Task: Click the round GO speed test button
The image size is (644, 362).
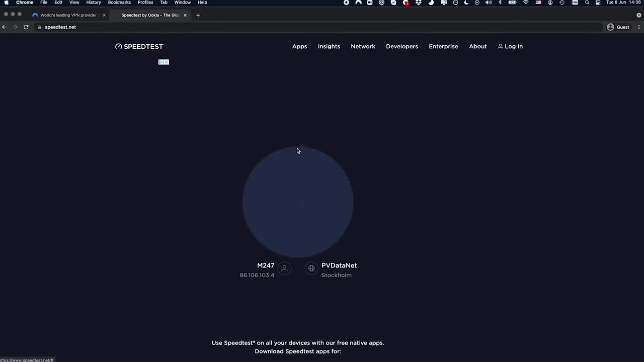Action: [298, 202]
